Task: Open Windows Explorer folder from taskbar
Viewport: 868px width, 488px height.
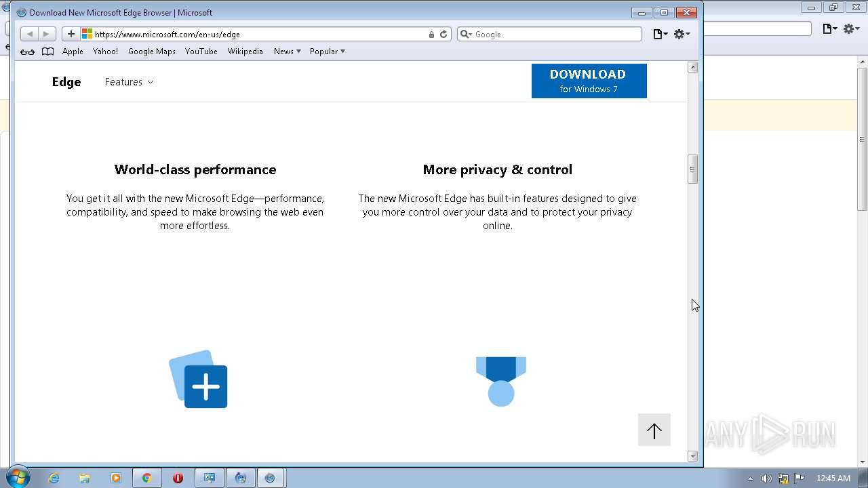Action: click(85, 478)
